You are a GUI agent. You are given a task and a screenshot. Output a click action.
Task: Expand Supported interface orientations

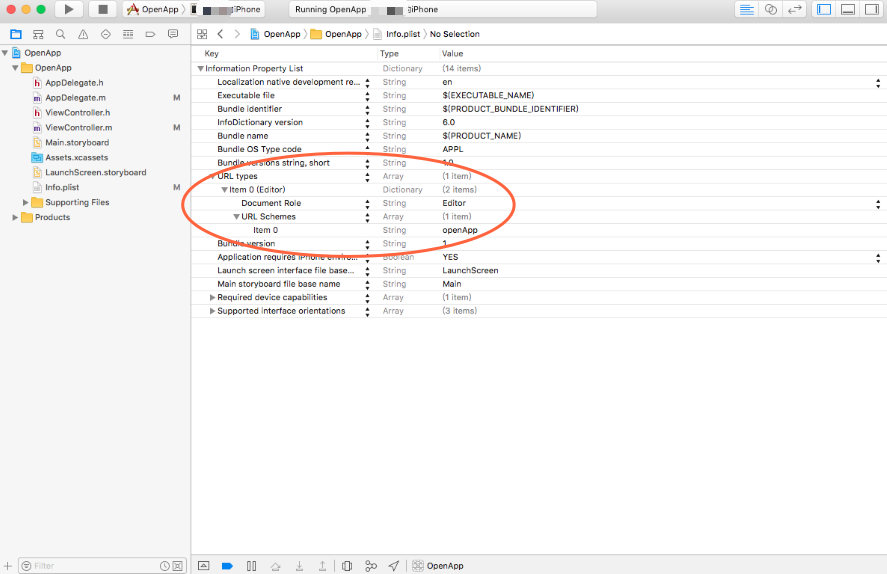tap(212, 311)
